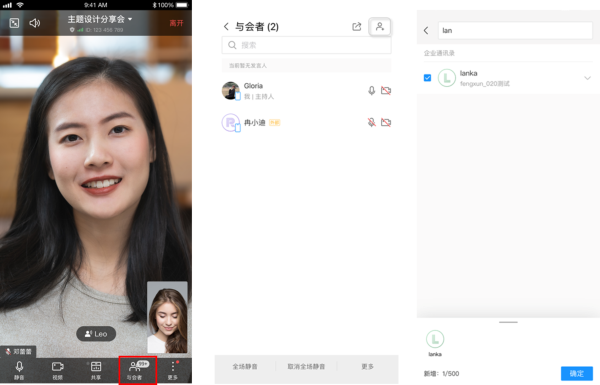Click 冉小迪's muted microphone icon
The width and height of the screenshot is (600, 385).
click(372, 122)
